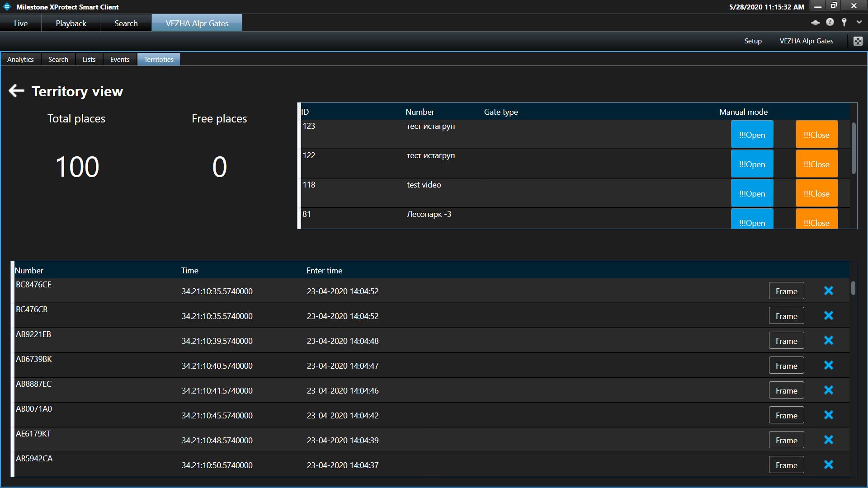Image resolution: width=868 pixels, height=488 pixels.
Task: Click gate name test video
Action: pos(424,184)
